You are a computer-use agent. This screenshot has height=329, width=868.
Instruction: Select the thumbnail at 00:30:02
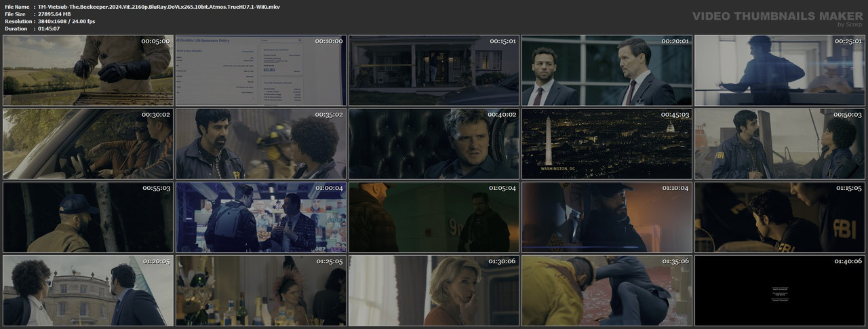click(x=87, y=144)
